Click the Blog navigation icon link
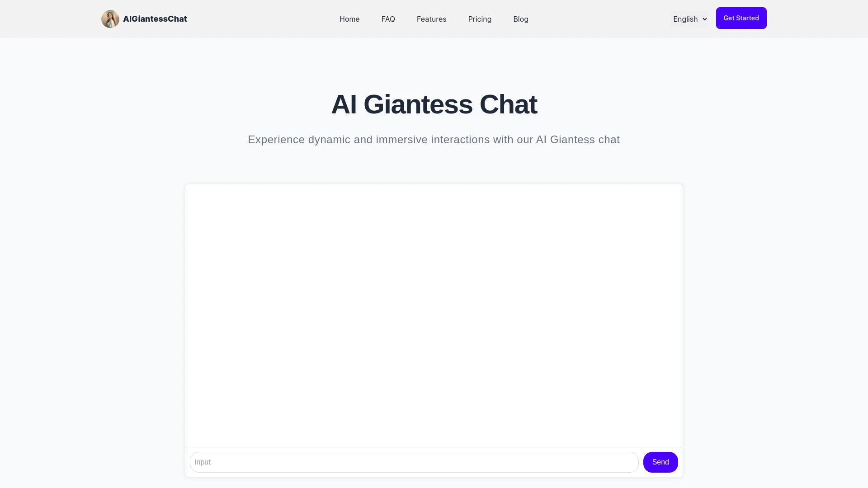Viewport: 868px width, 488px height. point(520,19)
